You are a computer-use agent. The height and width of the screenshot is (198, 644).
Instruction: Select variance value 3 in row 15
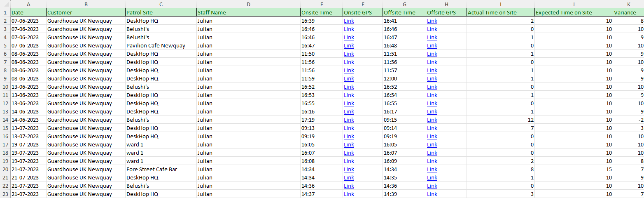point(628,128)
